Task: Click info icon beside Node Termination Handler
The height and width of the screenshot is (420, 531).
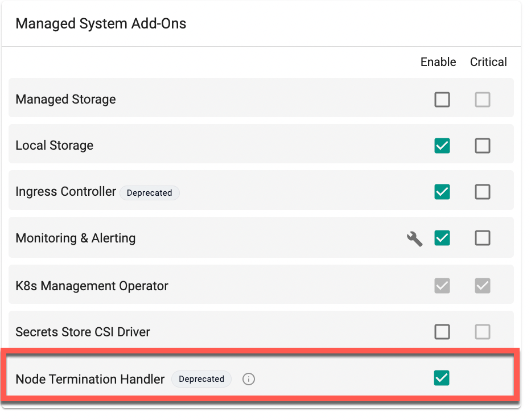Action: click(x=248, y=379)
